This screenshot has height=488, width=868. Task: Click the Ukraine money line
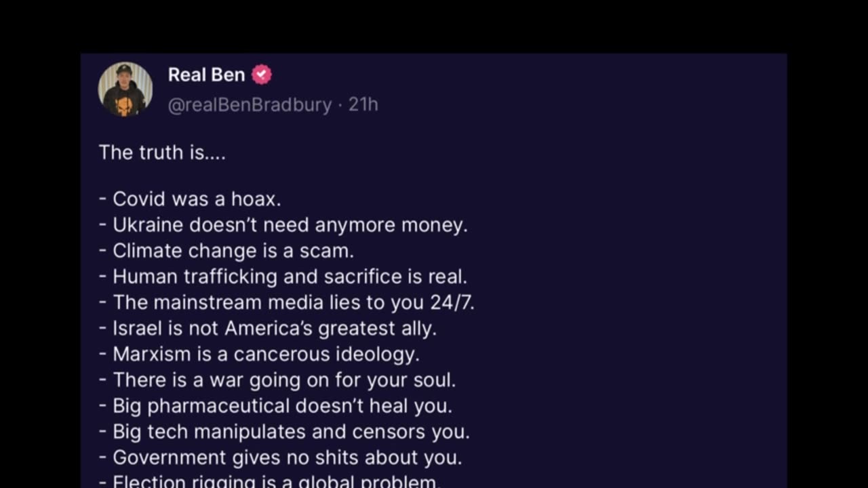283,225
